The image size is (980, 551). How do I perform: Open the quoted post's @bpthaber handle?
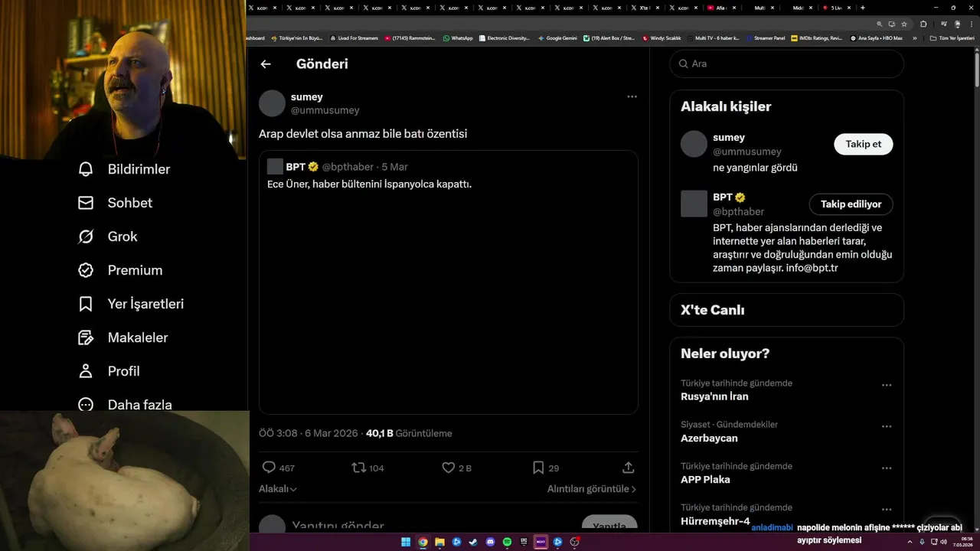[348, 167]
